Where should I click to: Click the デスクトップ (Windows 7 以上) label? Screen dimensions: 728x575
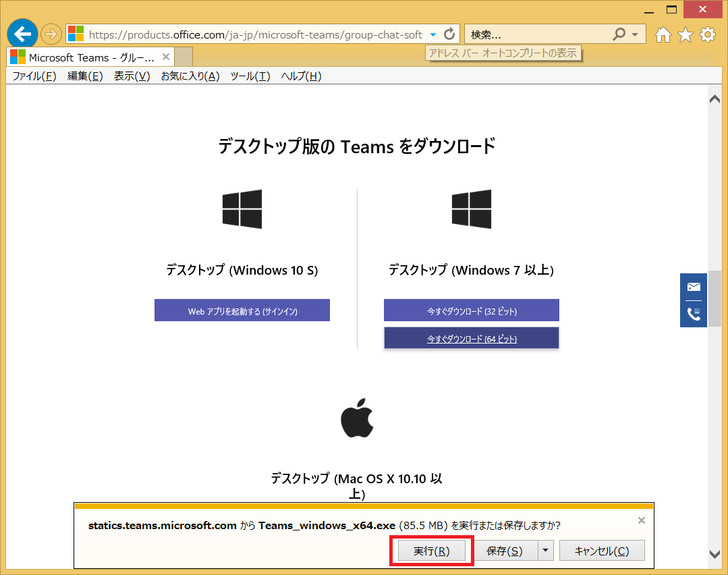coord(471,270)
